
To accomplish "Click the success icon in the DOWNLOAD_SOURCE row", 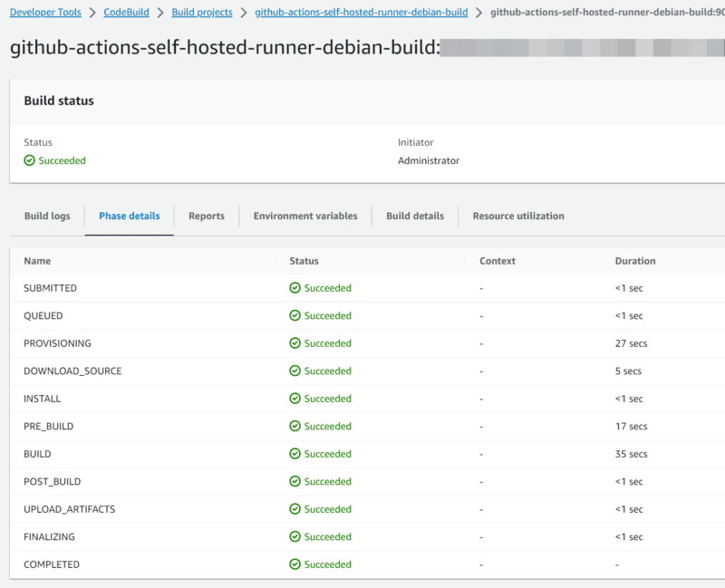I will (x=295, y=371).
